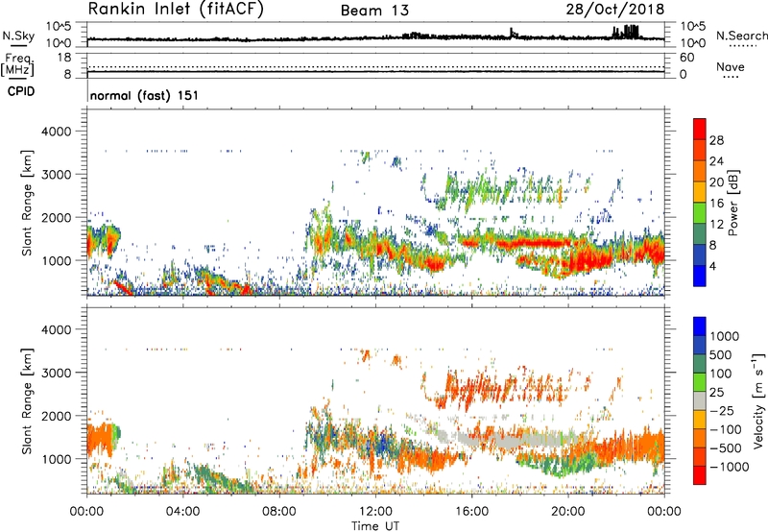The image size is (768, 532).
Task: Click the 'Nave' legend label
Action: [731, 66]
